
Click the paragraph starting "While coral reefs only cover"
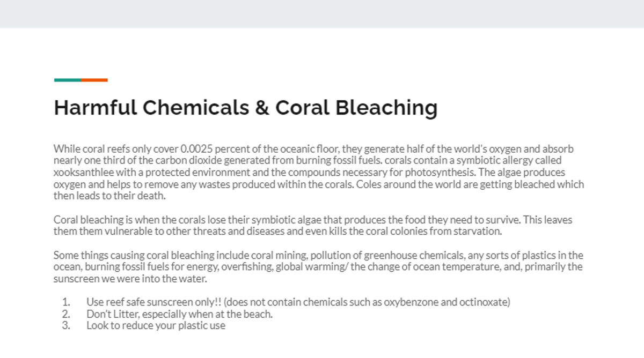tap(319, 172)
